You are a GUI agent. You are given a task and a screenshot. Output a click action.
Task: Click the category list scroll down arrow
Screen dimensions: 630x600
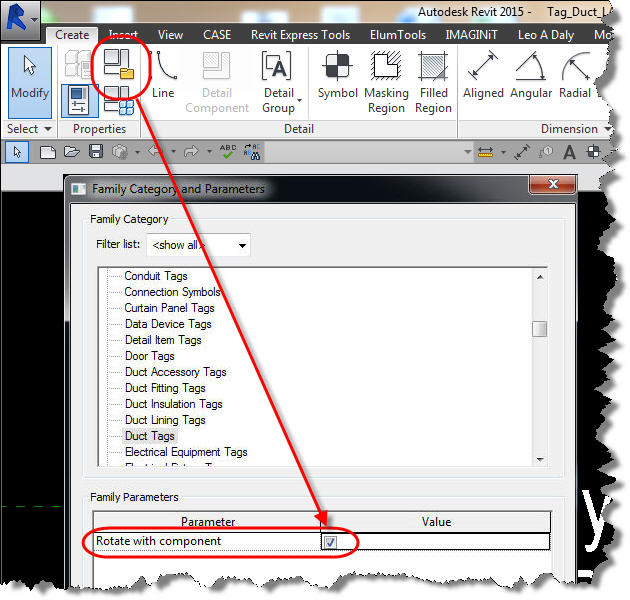click(x=540, y=459)
